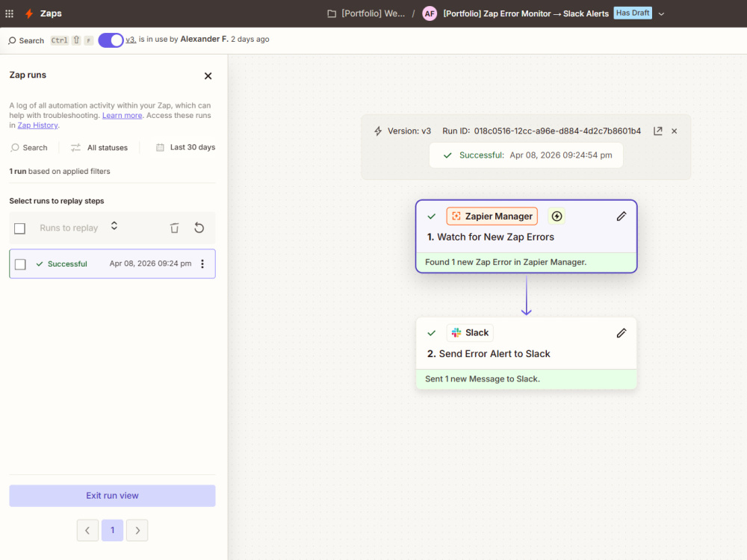This screenshot has width=747, height=560.
Task: Edit the Watch for New Zap Errors step
Action: pyautogui.click(x=622, y=217)
